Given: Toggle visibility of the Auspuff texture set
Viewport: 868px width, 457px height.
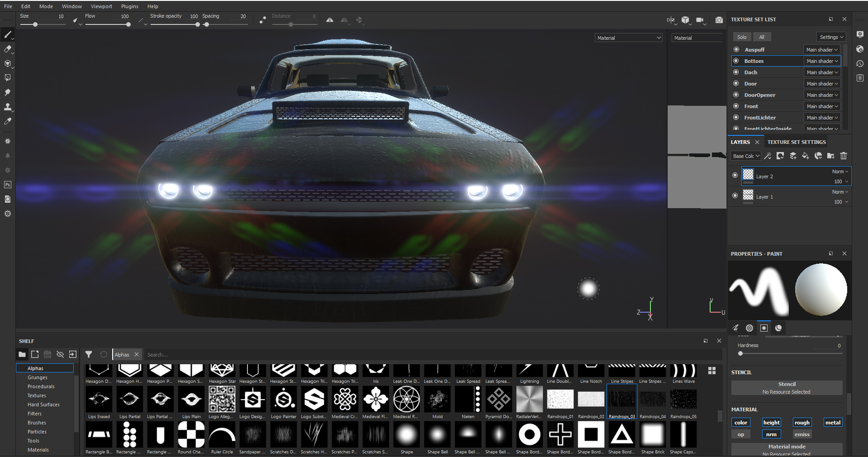Looking at the screenshot, I should pos(736,50).
